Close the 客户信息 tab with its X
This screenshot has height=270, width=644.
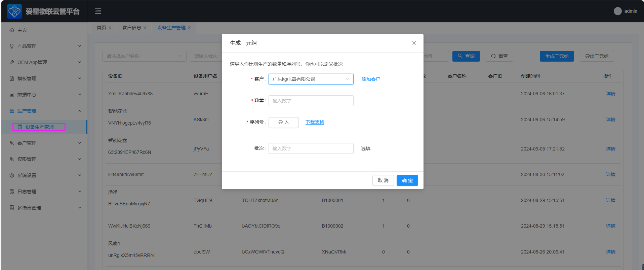pos(145,28)
